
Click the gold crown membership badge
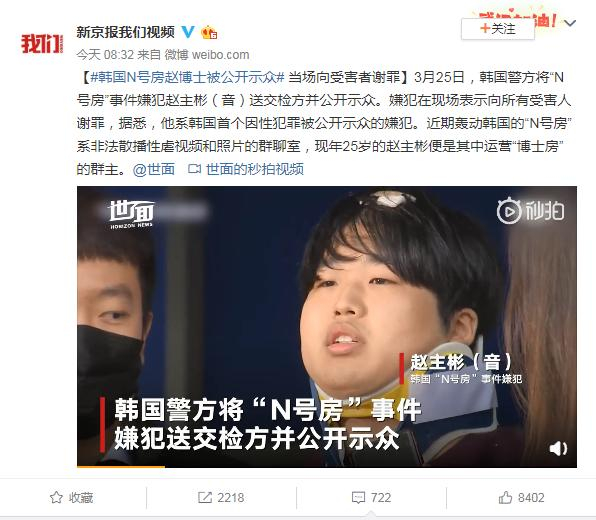pyautogui.click(x=209, y=32)
